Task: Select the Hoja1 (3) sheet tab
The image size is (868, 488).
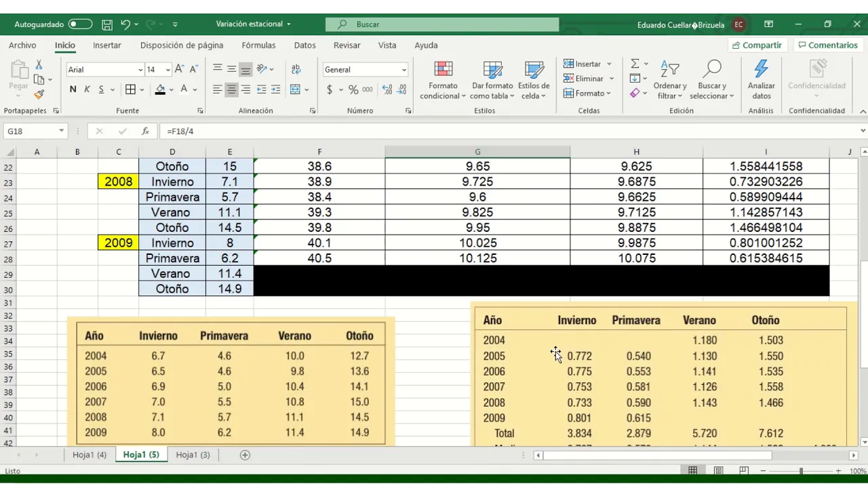Action: tap(193, 455)
